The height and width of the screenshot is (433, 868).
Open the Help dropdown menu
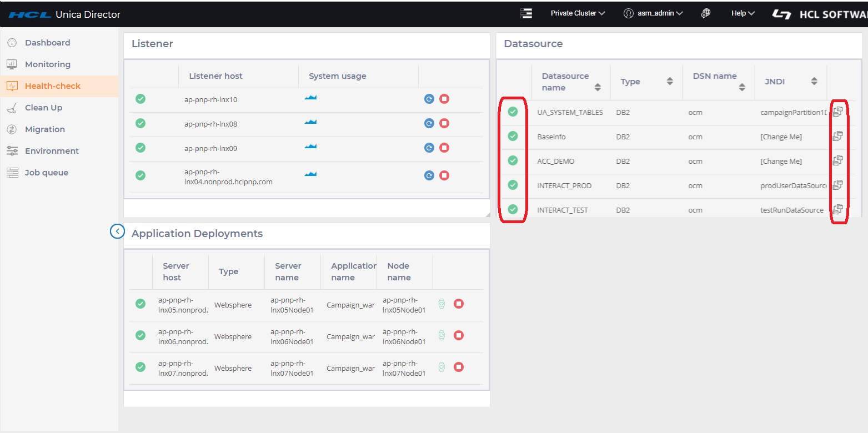[x=742, y=13]
